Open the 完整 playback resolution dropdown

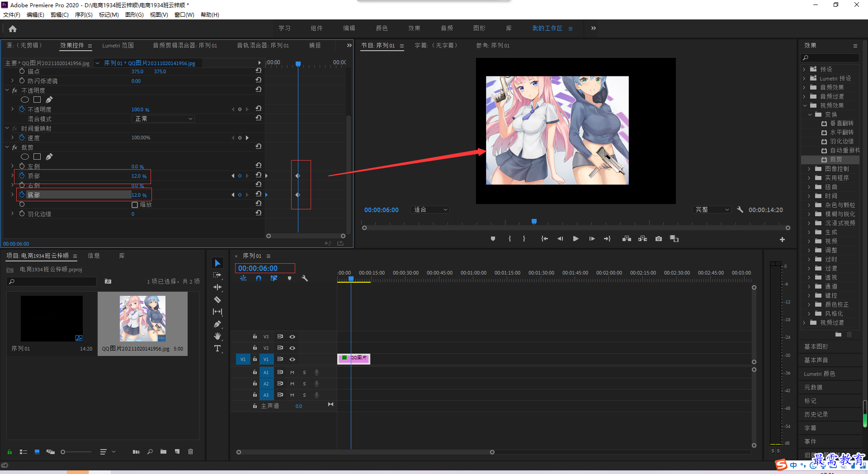pyautogui.click(x=712, y=209)
